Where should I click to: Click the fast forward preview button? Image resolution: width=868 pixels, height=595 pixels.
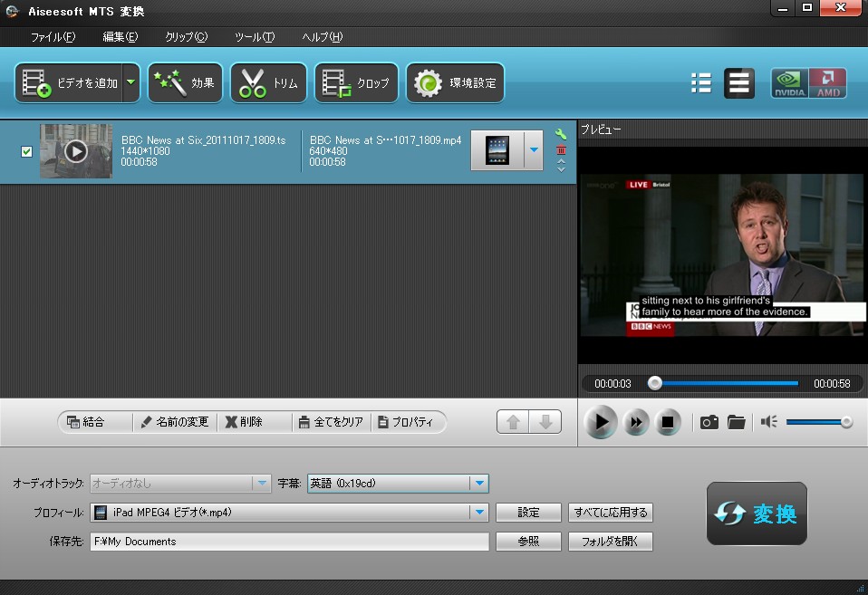(636, 422)
